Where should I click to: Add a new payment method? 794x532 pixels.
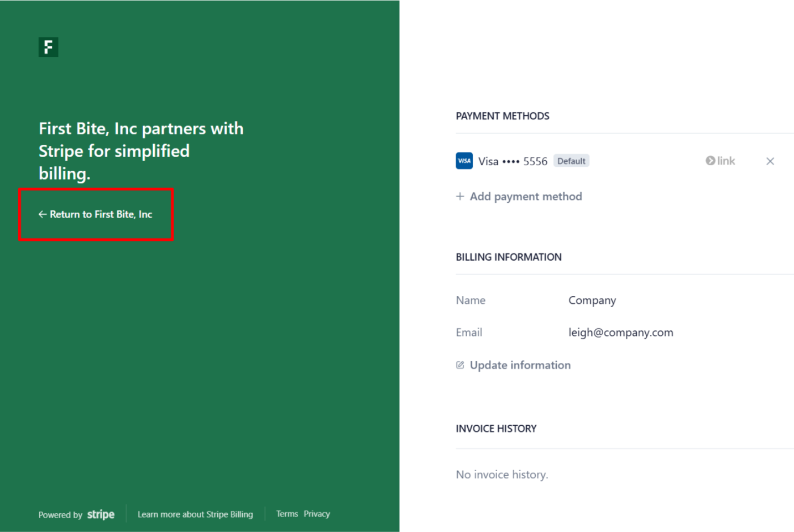[x=519, y=196]
